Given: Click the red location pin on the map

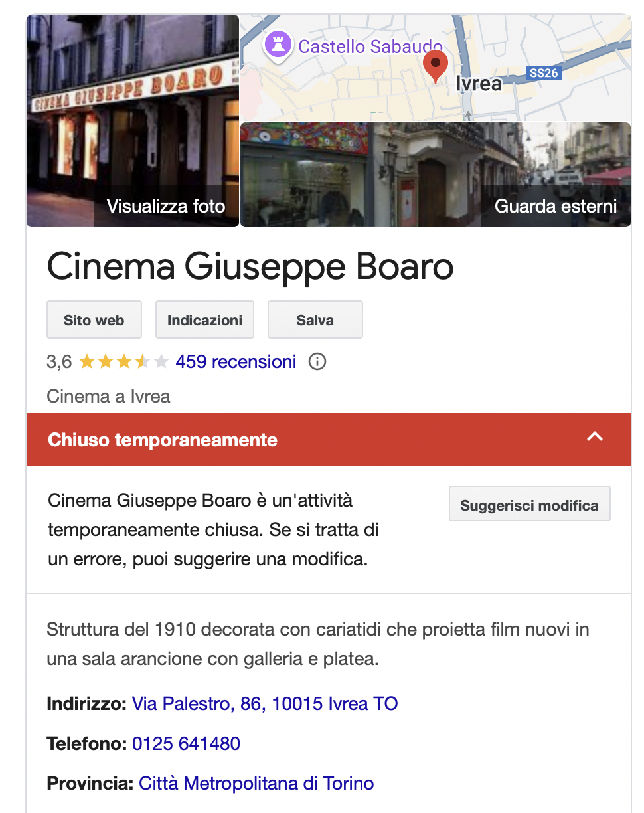Looking at the screenshot, I should tap(436, 66).
